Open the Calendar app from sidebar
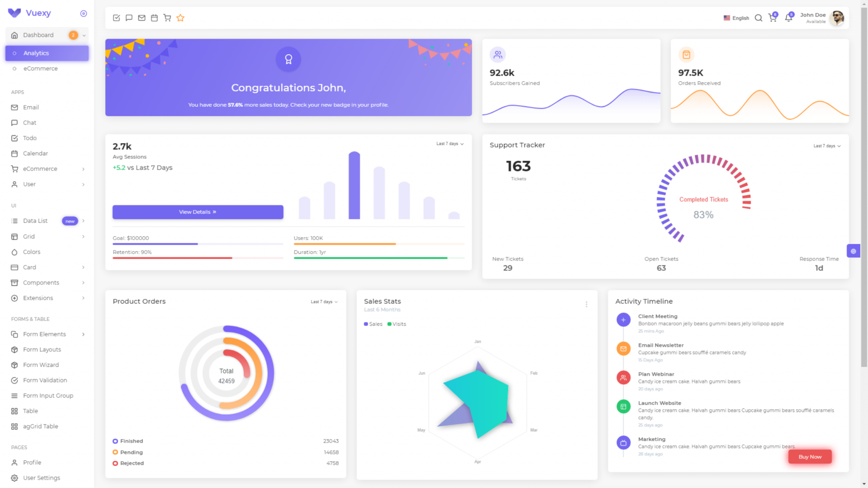Image resolution: width=868 pixels, height=488 pixels. pyautogui.click(x=35, y=153)
